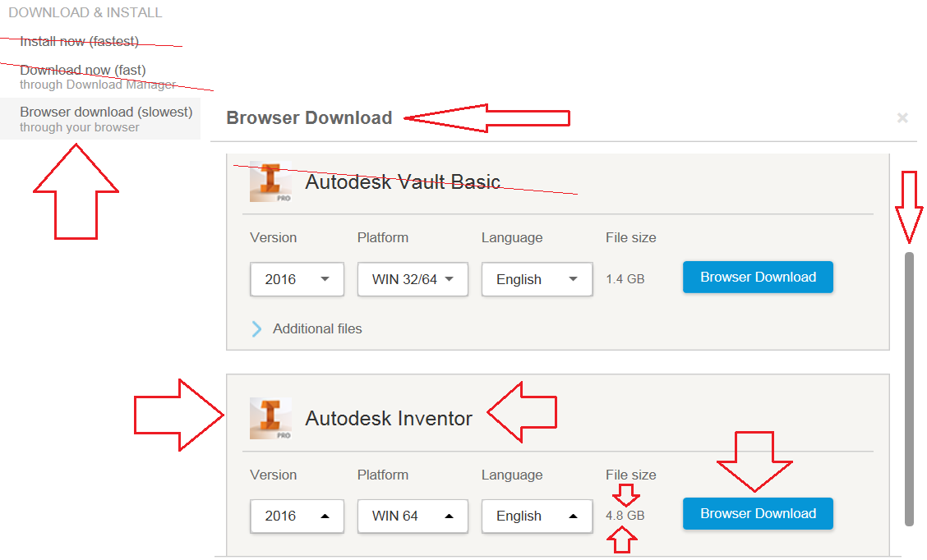This screenshot has width=927, height=560.
Task: Open Version dropdown for Autodesk Inventor
Action: point(297,516)
